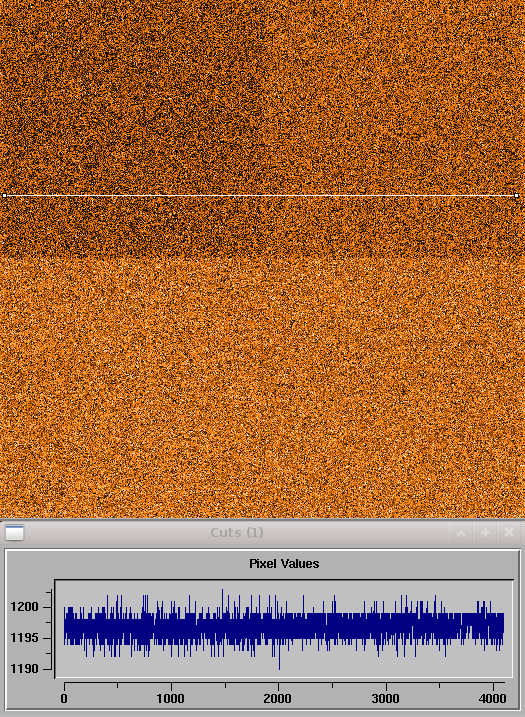Maximize the Cuts window with plus icon

(x=485, y=533)
